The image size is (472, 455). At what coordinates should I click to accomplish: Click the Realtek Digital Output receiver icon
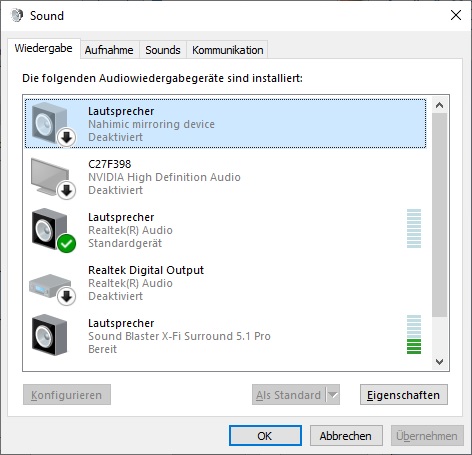(x=50, y=286)
